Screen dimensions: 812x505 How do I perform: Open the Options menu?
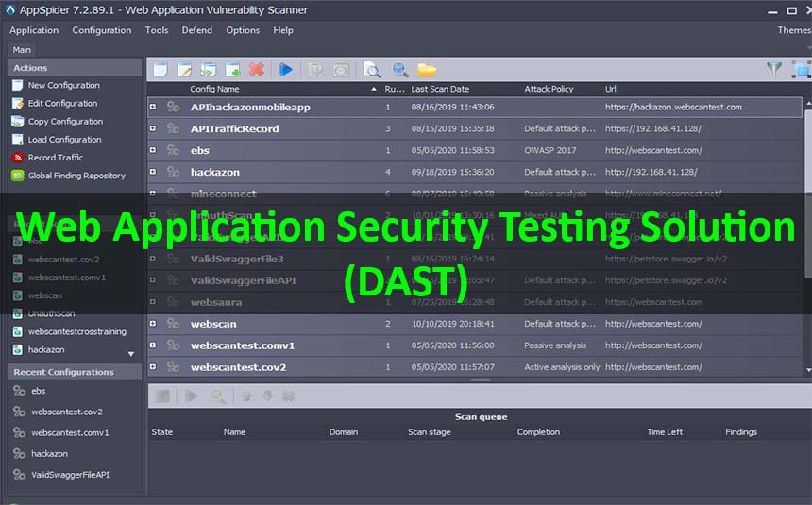click(243, 30)
